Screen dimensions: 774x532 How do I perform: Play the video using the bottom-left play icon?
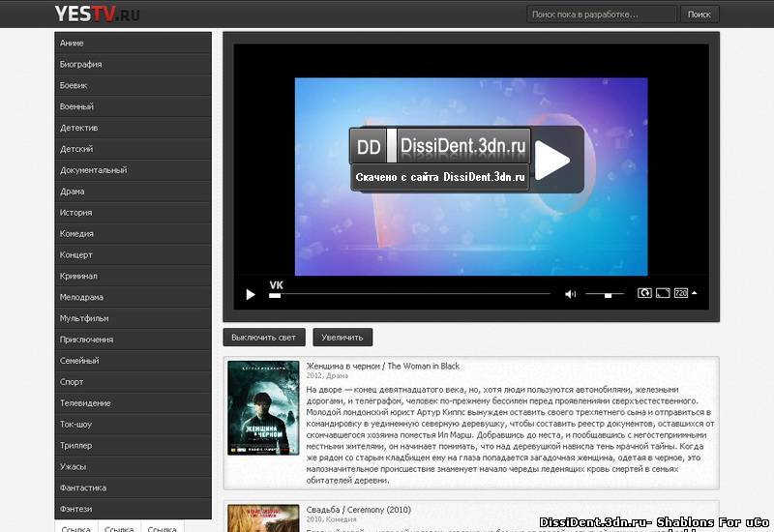click(x=251, y=295)
